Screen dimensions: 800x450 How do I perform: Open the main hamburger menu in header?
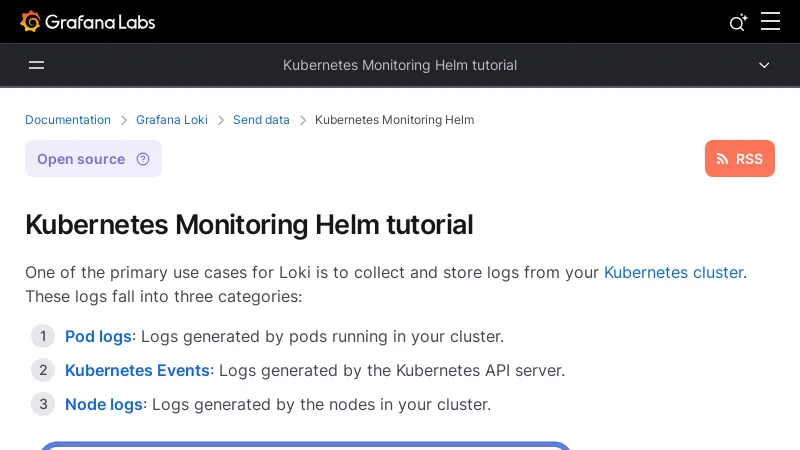pyautogui.click(x=770, y=21)
